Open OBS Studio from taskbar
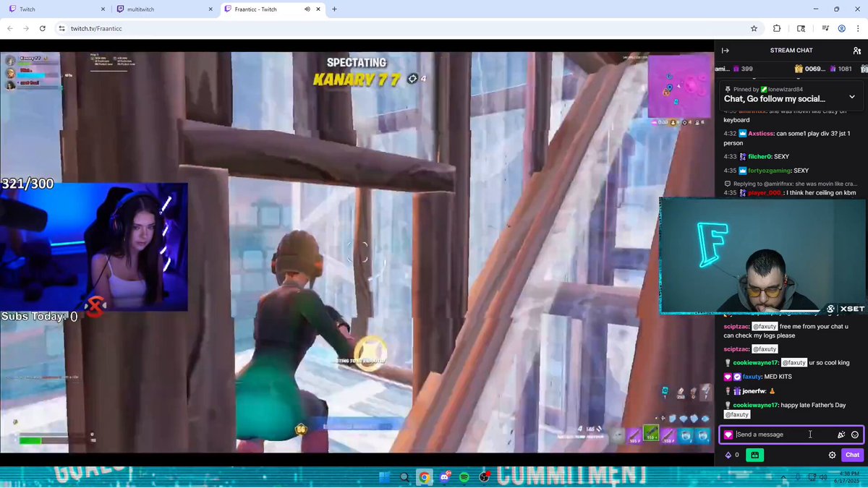868x488 pixels. (485, 477)
